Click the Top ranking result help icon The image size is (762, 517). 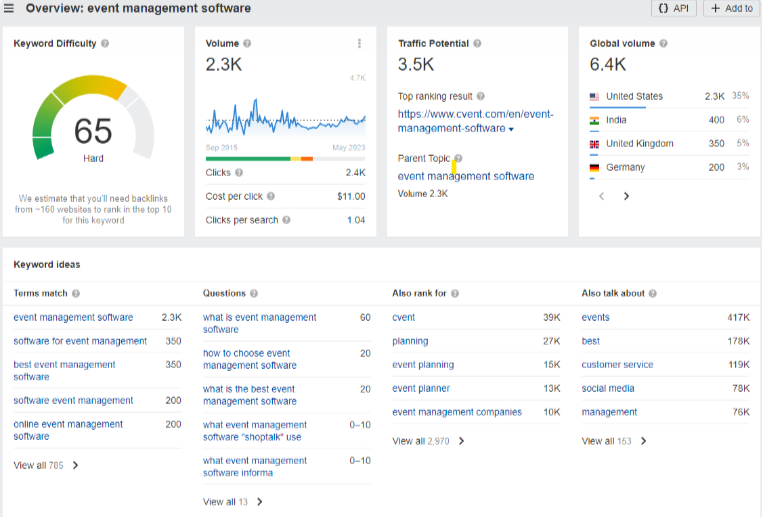(481, 97)
